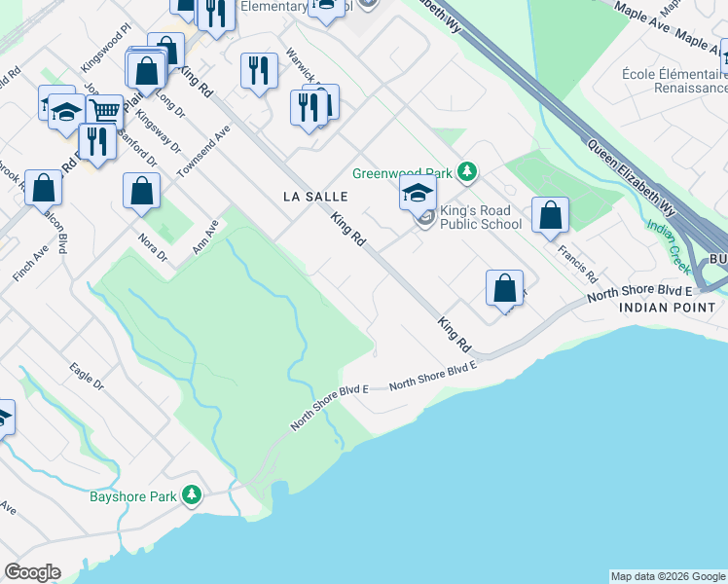Viewport: 728px width, 584px height.
Task: Select the shopping bag marker near Falcon Blvd
Action: 43,191
